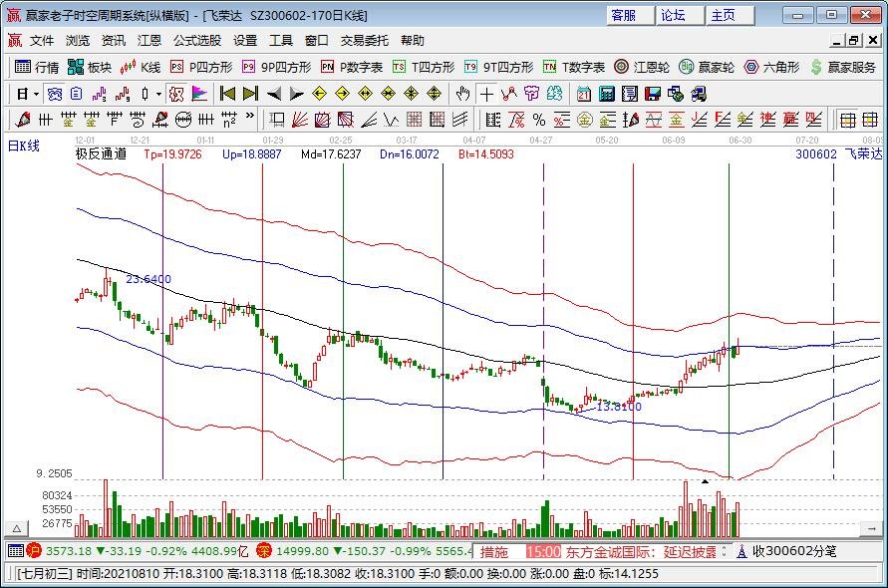Expand the candlestick type dropdown arrow

[159, 94]
